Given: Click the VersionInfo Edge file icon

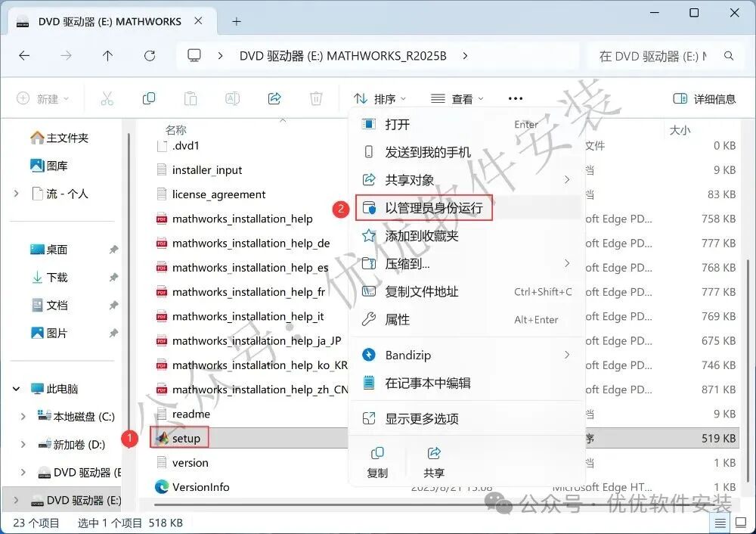Looking at the screenshot, I should (x=162, y=486).
